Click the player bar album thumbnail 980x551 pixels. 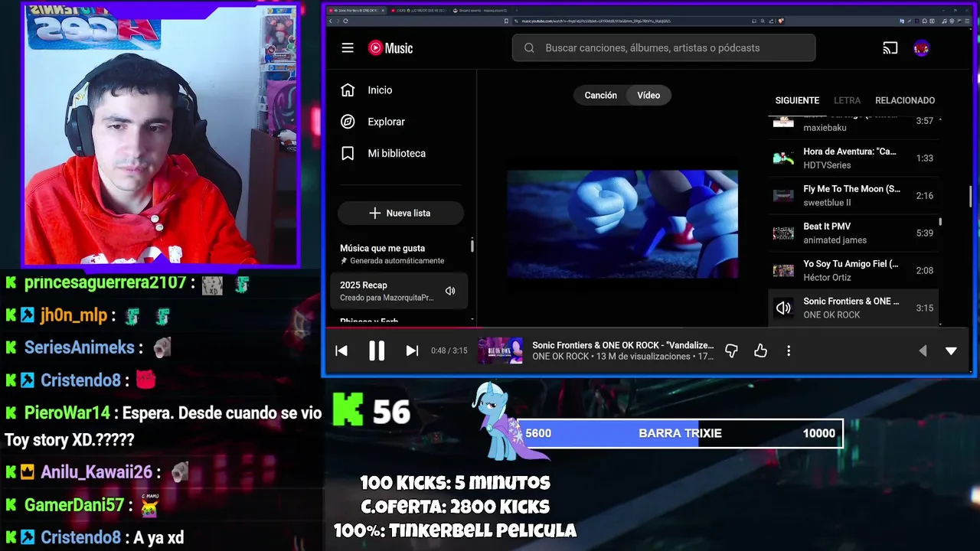500,350
